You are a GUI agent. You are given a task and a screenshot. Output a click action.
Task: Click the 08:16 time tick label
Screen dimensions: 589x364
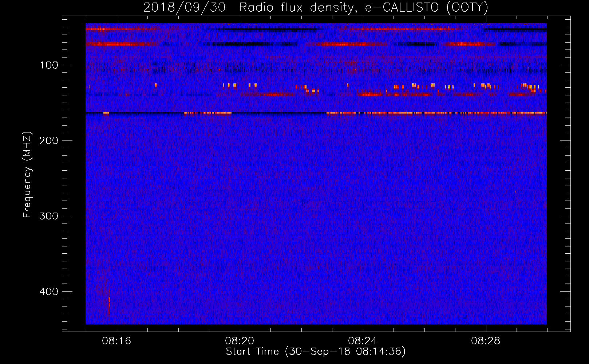point(116,341)
